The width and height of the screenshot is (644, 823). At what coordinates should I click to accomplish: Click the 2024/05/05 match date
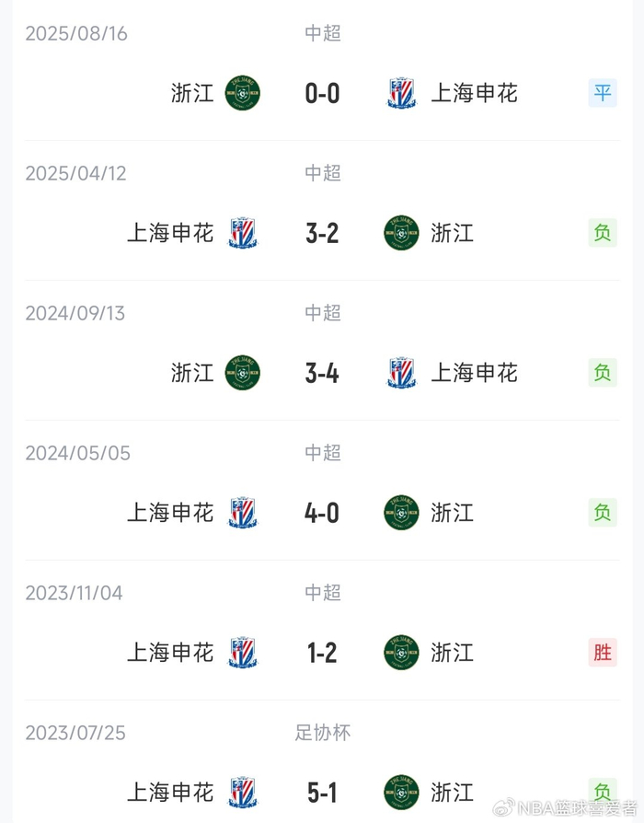[78, 453]
